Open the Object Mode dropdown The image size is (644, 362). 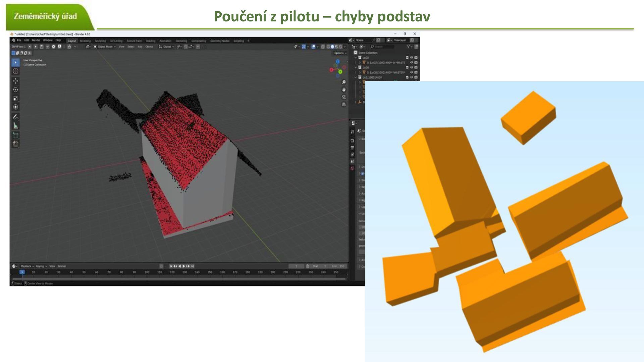(105, 47)
